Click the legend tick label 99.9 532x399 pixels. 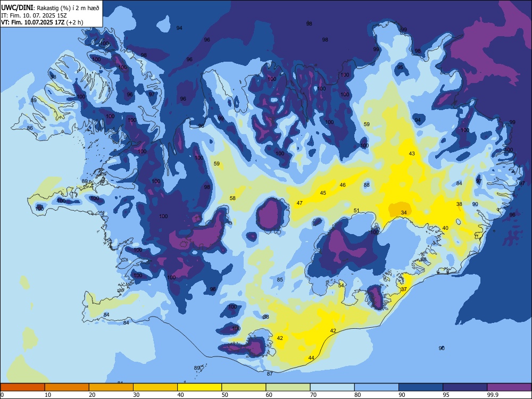coord(492,395)
